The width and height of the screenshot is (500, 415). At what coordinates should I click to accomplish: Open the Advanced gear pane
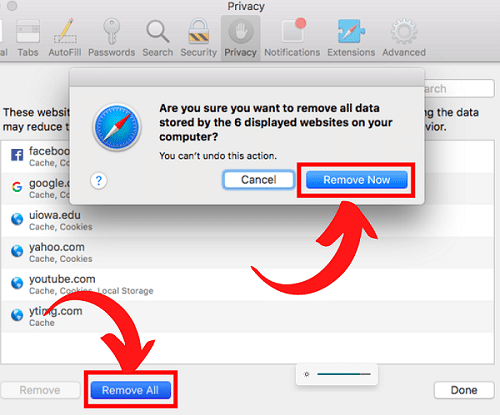click(404, 38)
